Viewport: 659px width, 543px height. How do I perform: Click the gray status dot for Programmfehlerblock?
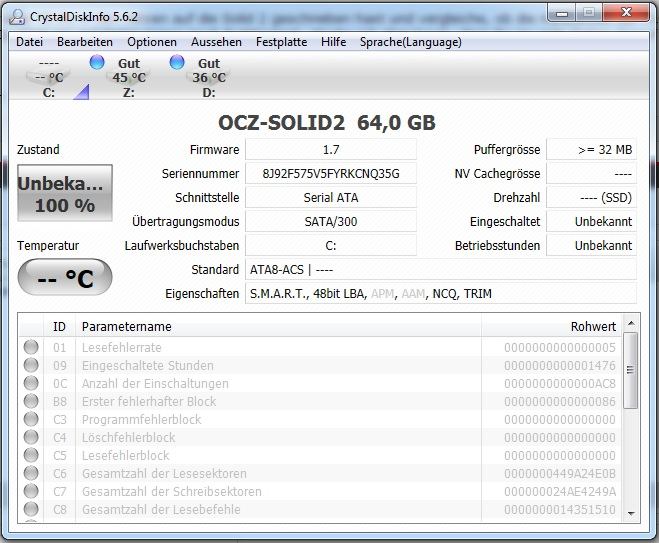click(x=31, y=419)
